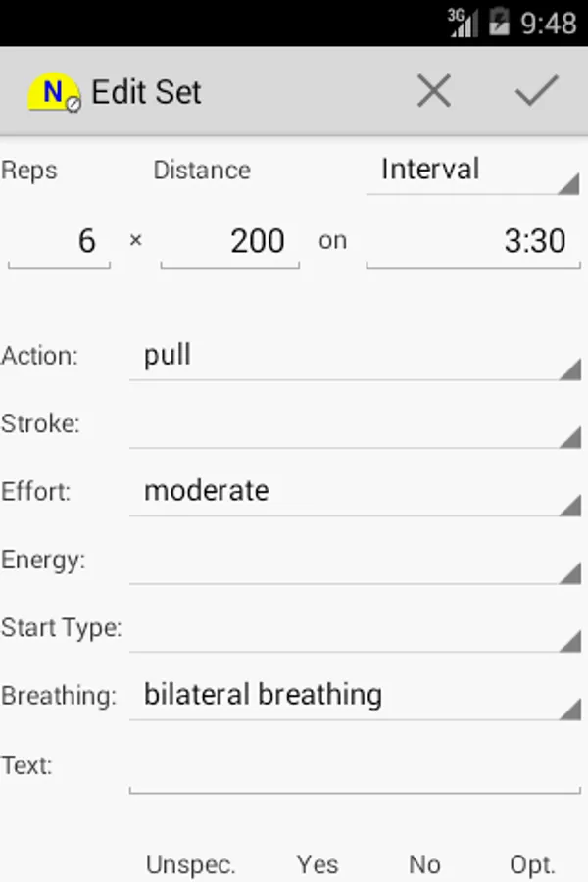Tap the 3G signal indicator
This screenshot has width=588, height=882.
click(x=464, y=22)
